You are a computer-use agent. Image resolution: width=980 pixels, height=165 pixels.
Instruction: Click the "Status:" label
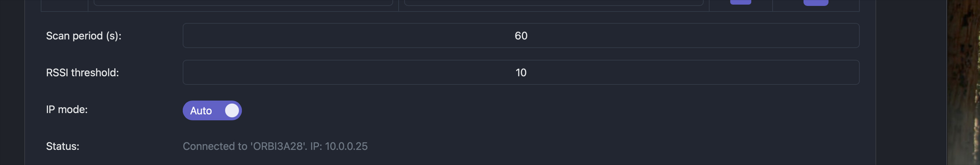(63, 146)
